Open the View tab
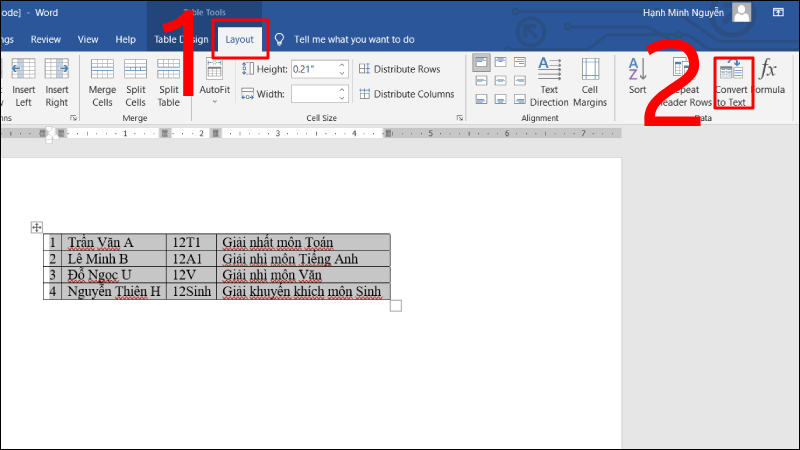The width and height of the screenshot is (800, 450). pos(88,39)
